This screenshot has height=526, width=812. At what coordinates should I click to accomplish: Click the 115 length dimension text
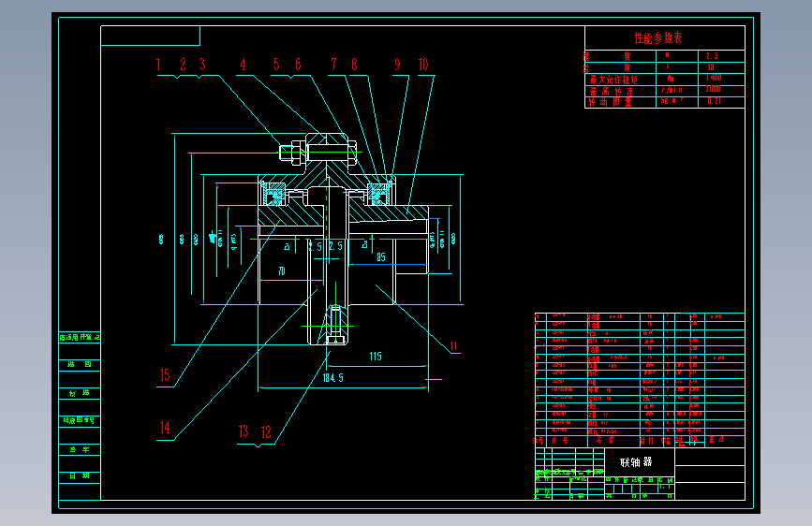pos(376,357)
